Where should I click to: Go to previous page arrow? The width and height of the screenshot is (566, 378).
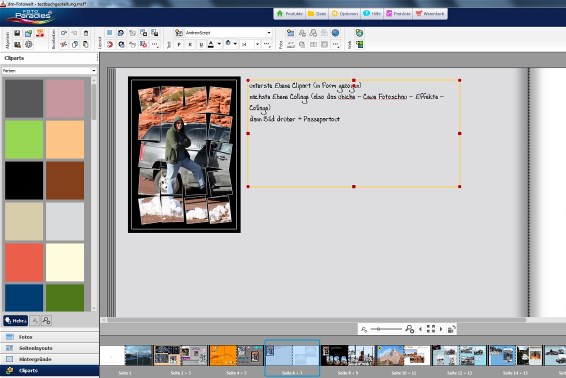420,329
